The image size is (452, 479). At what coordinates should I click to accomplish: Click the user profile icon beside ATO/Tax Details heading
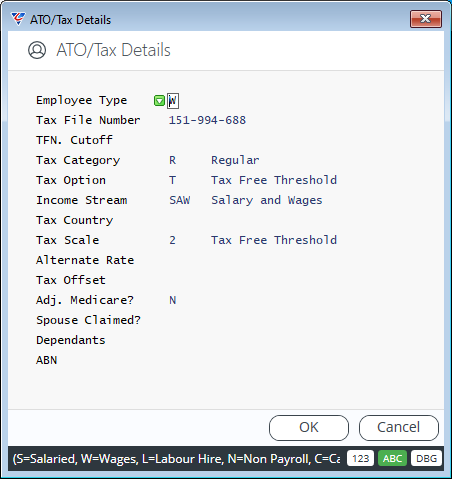(37, 50)
